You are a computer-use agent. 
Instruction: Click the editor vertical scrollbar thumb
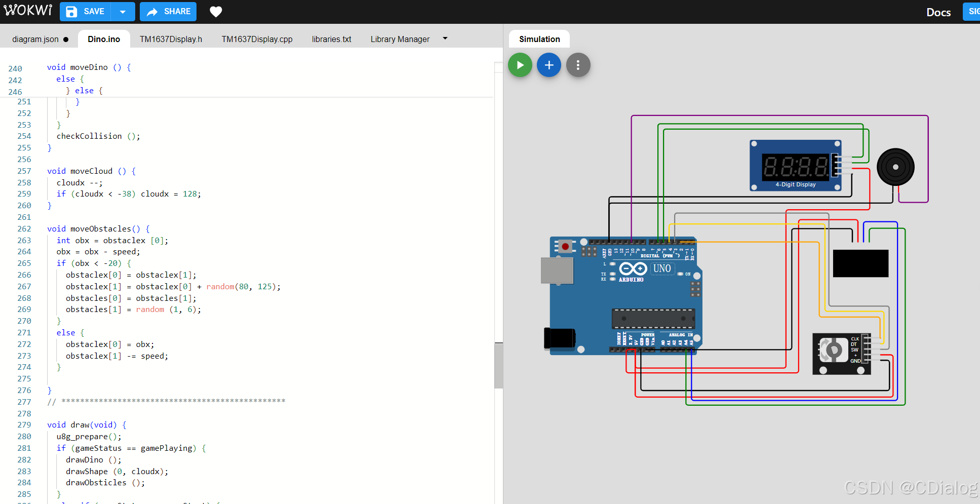[x=498, y=365]
